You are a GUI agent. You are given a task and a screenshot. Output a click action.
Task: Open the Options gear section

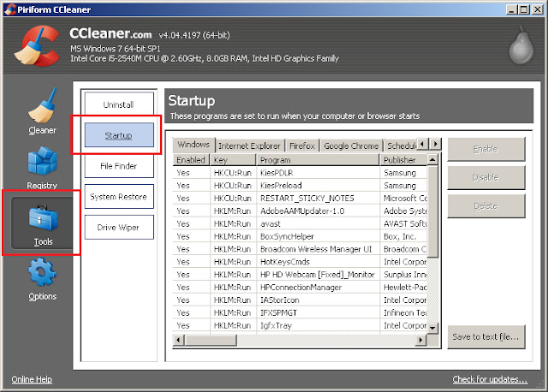[42, 280]
